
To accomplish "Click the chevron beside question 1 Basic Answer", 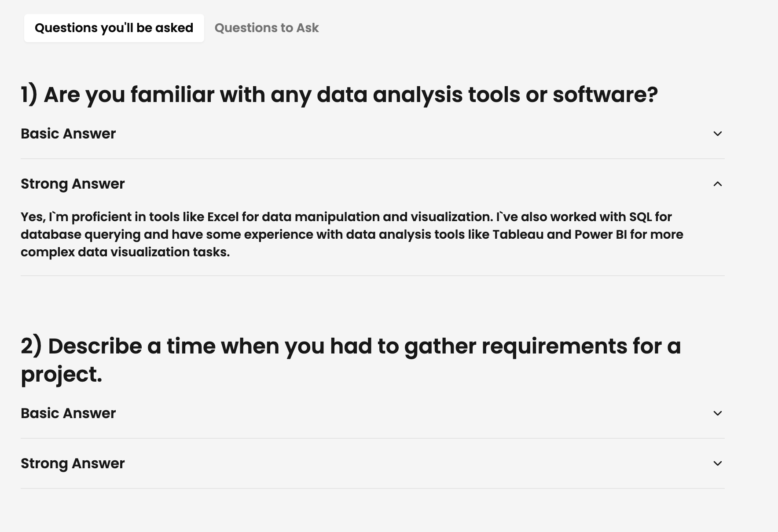I will [x=717, y=134].
